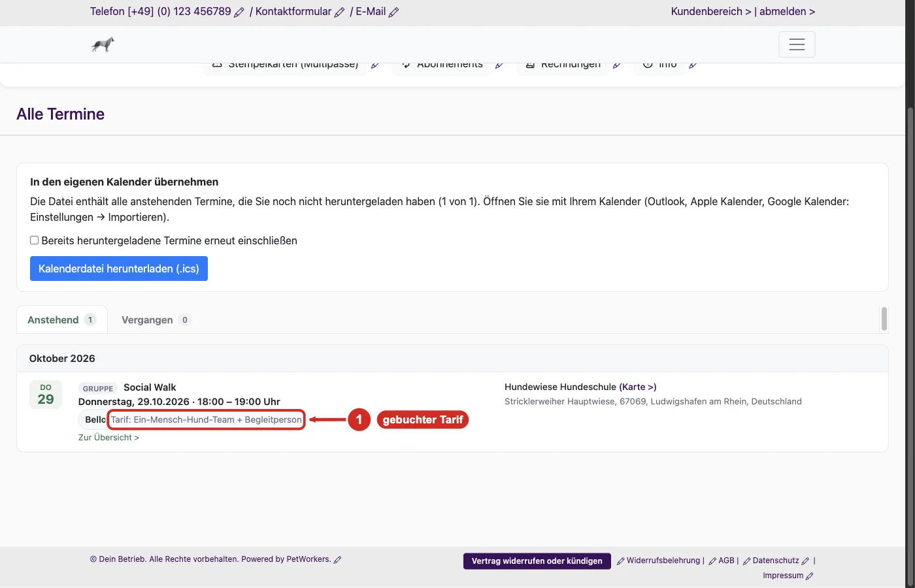Click the page's vertical scrollbar

(x=910, y=346)
